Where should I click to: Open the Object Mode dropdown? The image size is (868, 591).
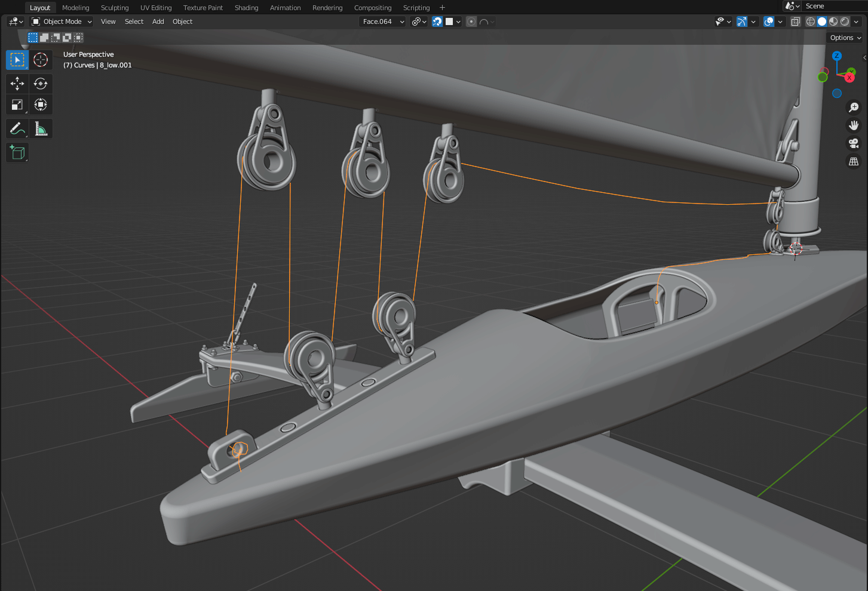click(62, 21)
